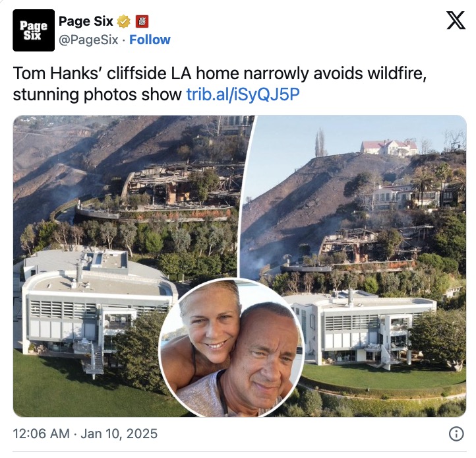Click the red affiliate badge icon

pyautogui.click(x=140, y=22)
